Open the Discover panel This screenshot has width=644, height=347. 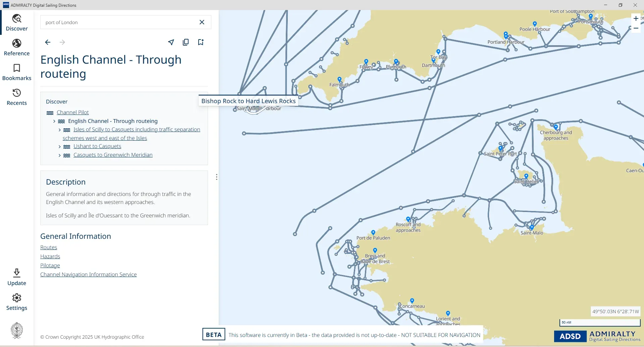point(16,22)
